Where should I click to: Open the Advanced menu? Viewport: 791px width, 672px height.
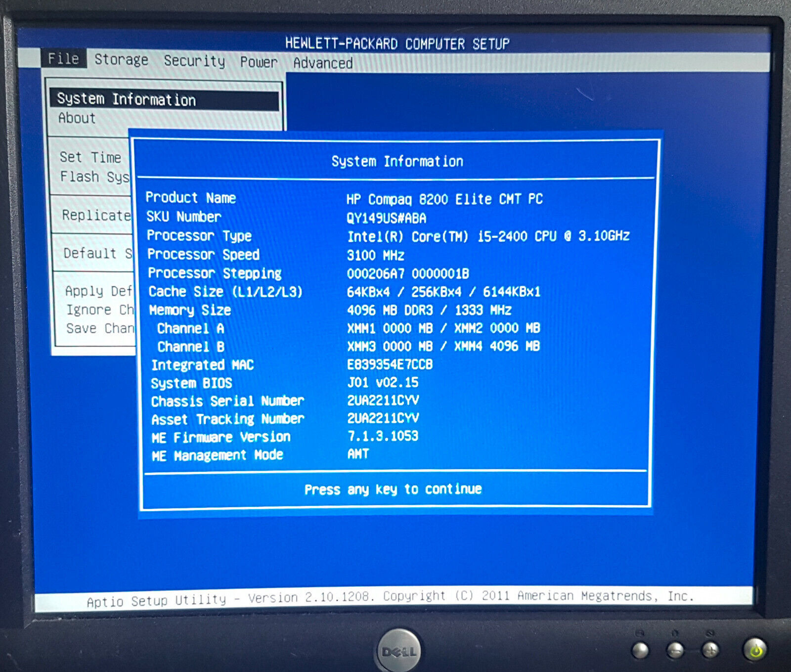pyautogui.click(x=323, y=63)
